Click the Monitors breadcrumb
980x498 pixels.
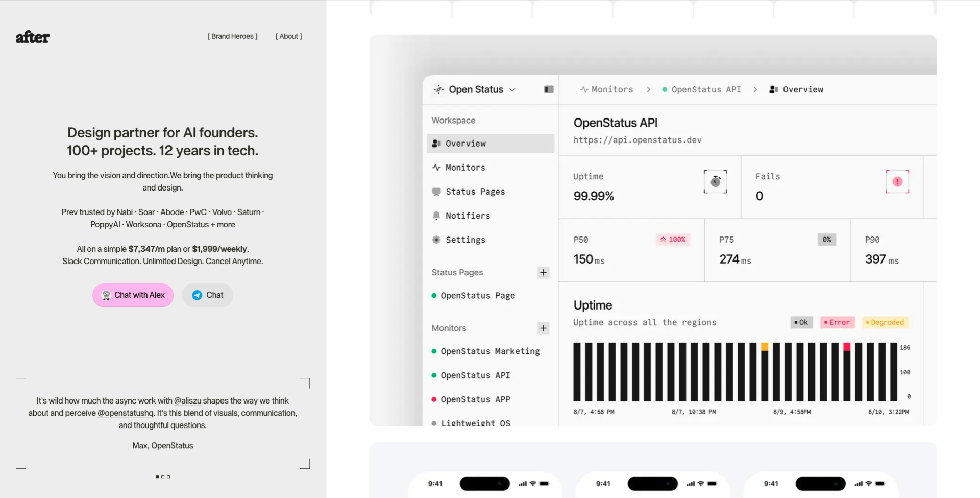click(x=606, y=89)
